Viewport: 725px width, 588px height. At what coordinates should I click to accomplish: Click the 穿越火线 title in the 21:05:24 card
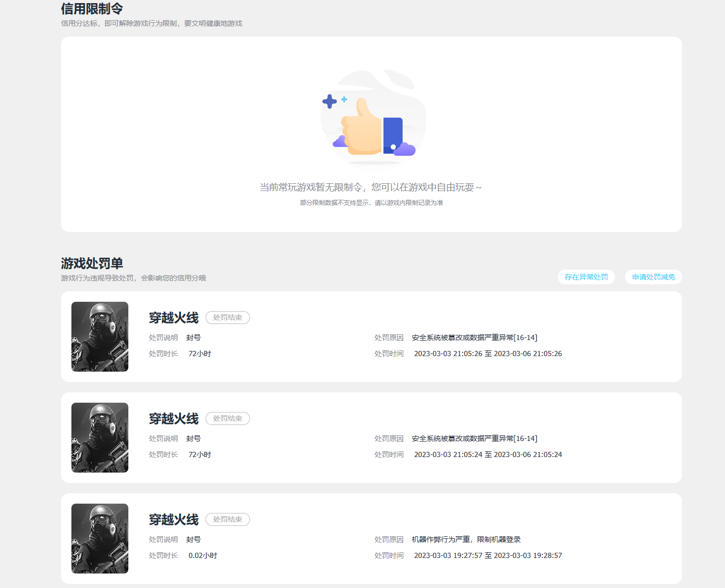tap(174, 419)
